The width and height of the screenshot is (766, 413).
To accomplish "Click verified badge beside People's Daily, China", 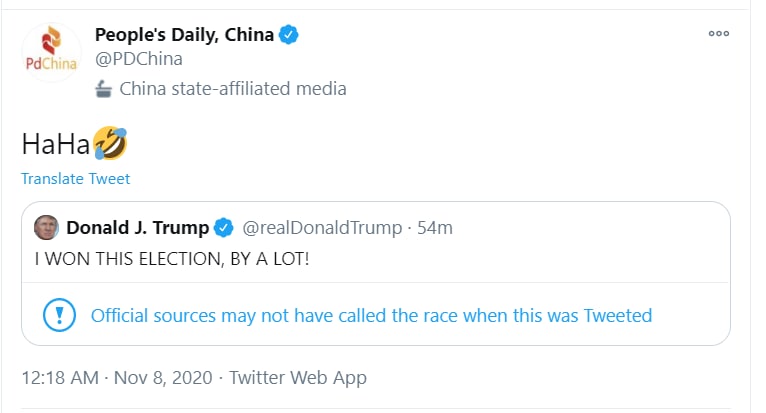I will pyautogui.click(x=289, y=35).
